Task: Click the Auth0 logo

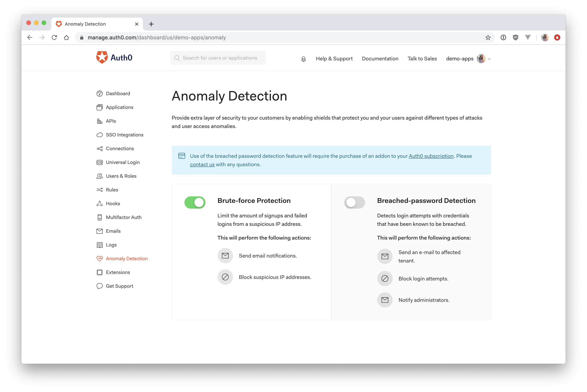Action: (x=114, y=58)
